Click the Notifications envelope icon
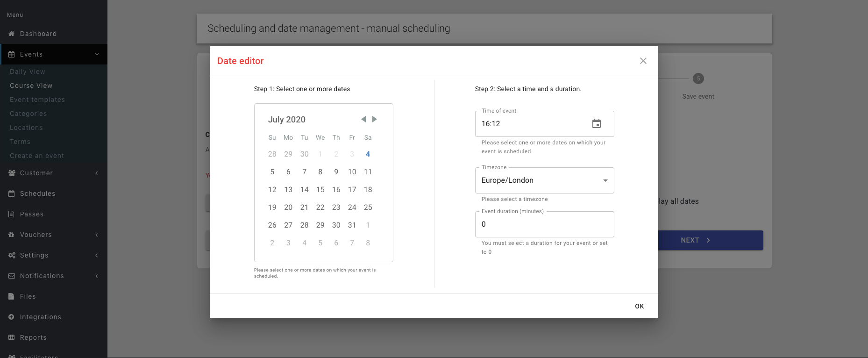The width and height of the screenshot is (868, 358). point(12,276)
